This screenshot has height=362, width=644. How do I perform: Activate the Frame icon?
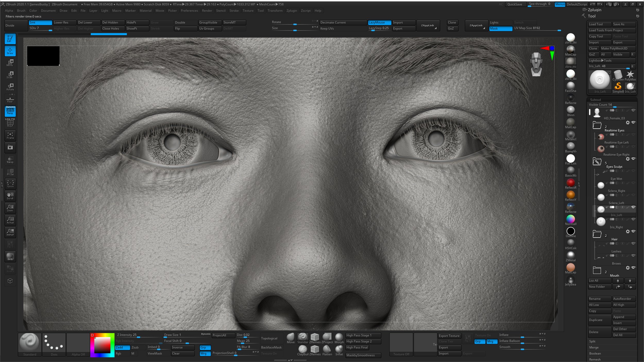click(x=10, y=135)
